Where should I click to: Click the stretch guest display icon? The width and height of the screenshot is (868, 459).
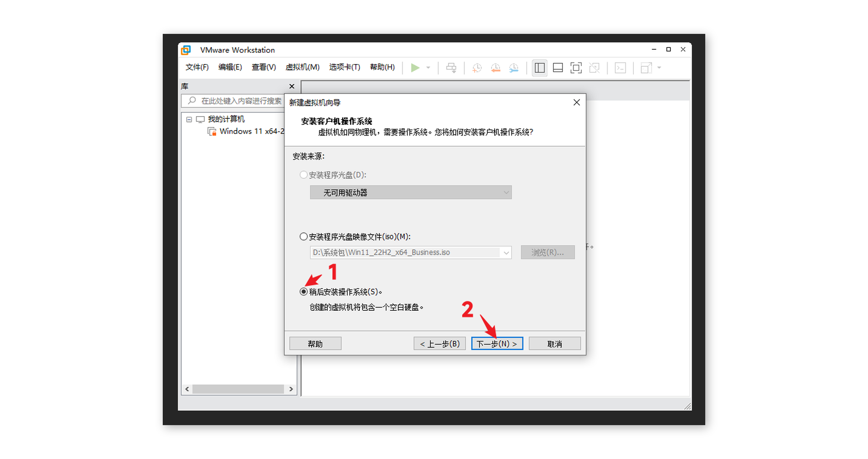[646, 68]
